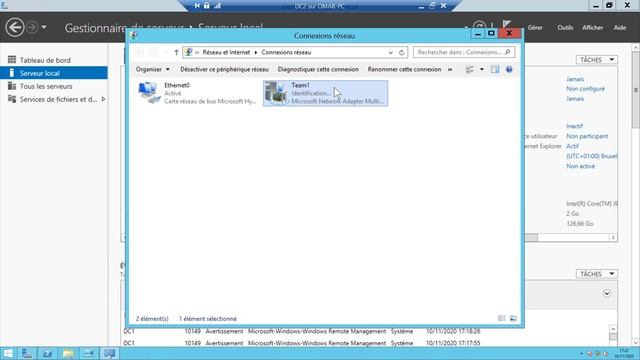Toggle the preview pane icon
Viewport: 640px width, 360px height.
[x=495, y=69]
